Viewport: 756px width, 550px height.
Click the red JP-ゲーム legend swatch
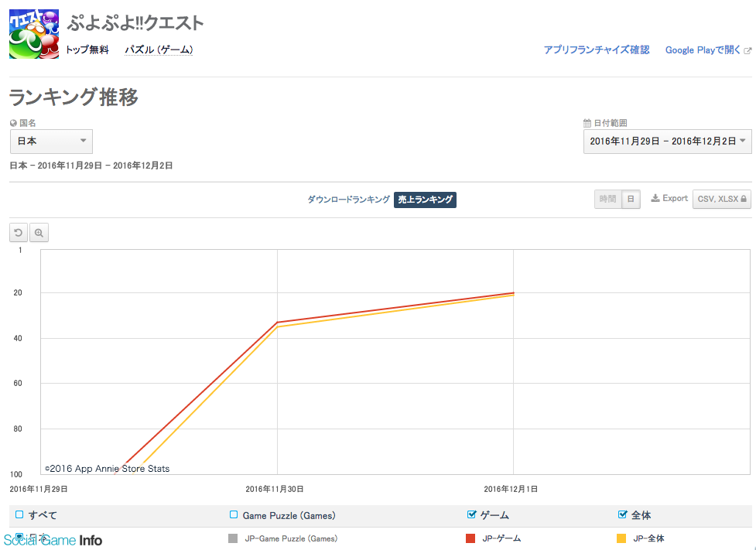point(470,538)
